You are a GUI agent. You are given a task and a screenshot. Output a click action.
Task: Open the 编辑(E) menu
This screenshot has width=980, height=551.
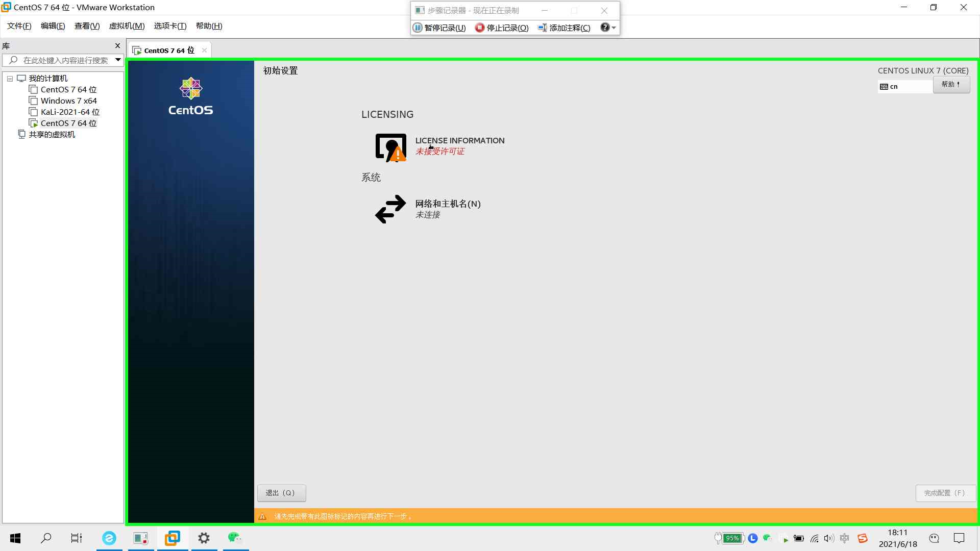(x=53, y=26)
